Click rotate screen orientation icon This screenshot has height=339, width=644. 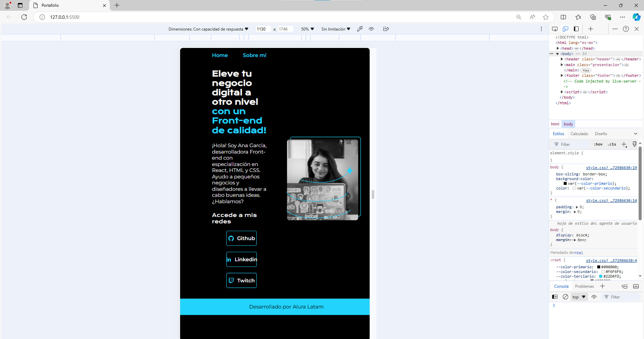(x=386, y=29)
